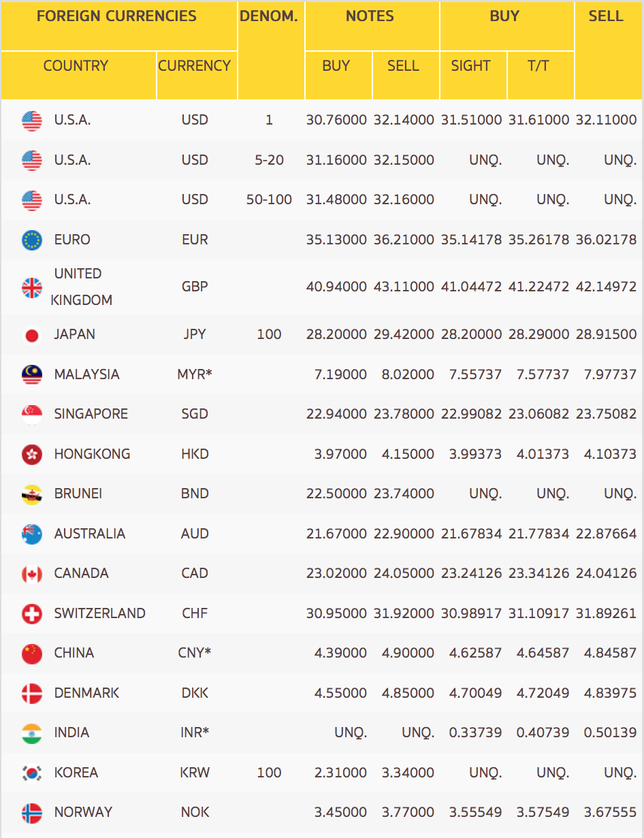Click the India flag icon
Screen dimensions: 644x838
[x=32, y=733]
